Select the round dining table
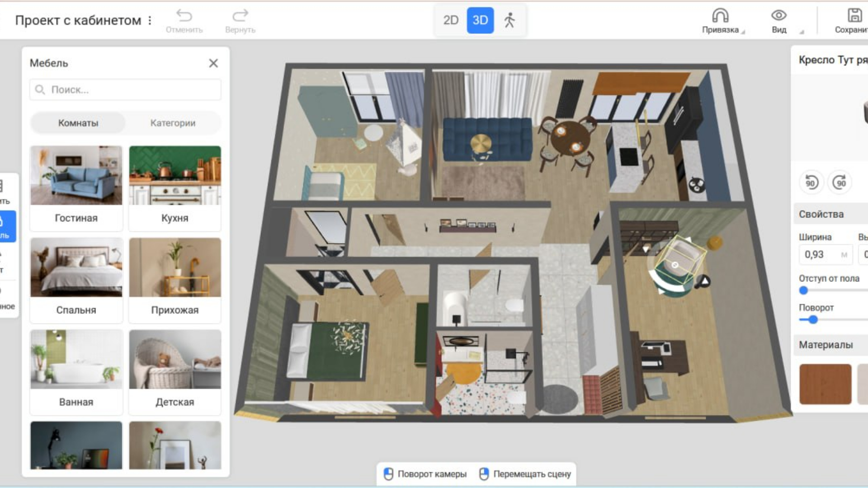This screenshot has height=488, width=868. click(570, 139)
